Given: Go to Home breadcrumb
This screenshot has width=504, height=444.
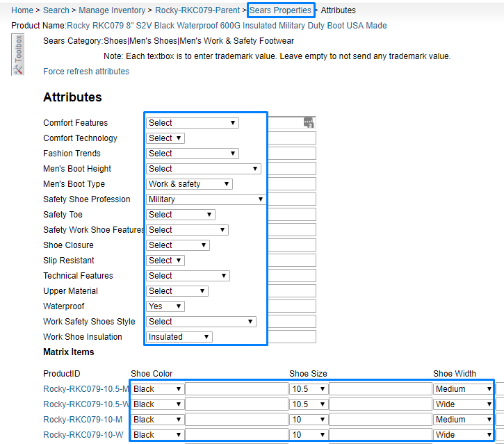Looking at the screenshot, I should tap(22, 10).
